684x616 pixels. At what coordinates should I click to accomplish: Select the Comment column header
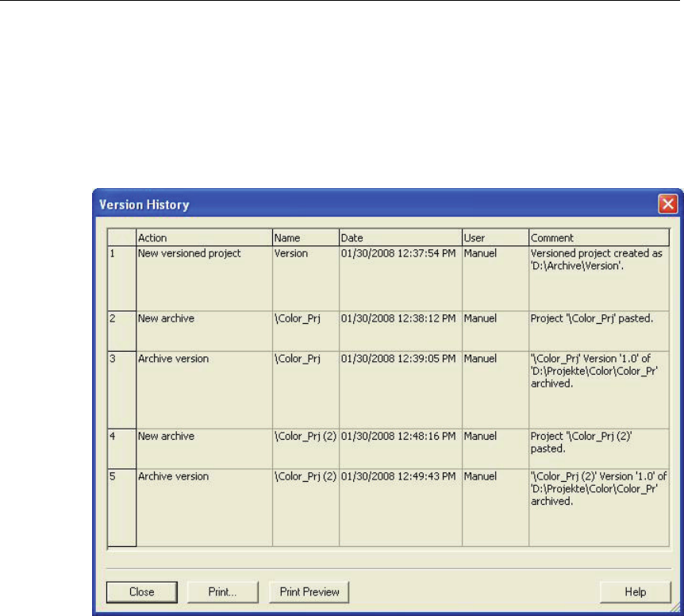[x=599, y=238]
